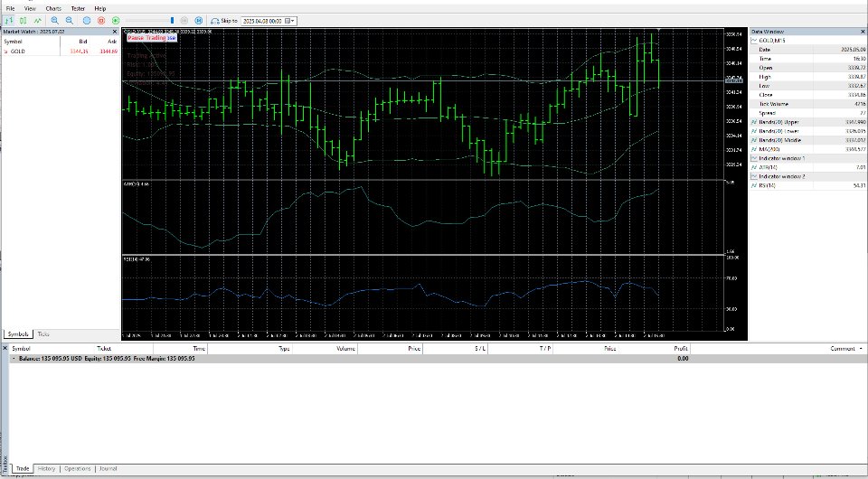Click the Volume column header
This screenshot has height=479, width=868.
pos(345,349)
